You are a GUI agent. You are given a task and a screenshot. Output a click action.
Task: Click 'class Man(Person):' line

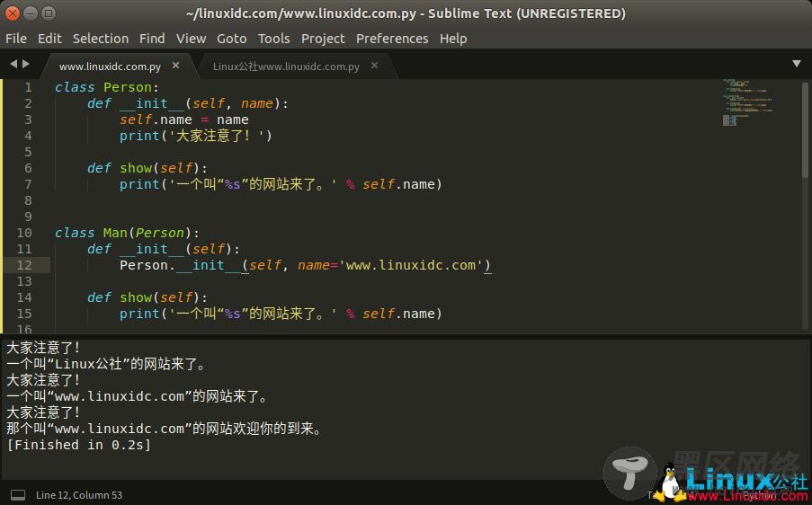127,233
